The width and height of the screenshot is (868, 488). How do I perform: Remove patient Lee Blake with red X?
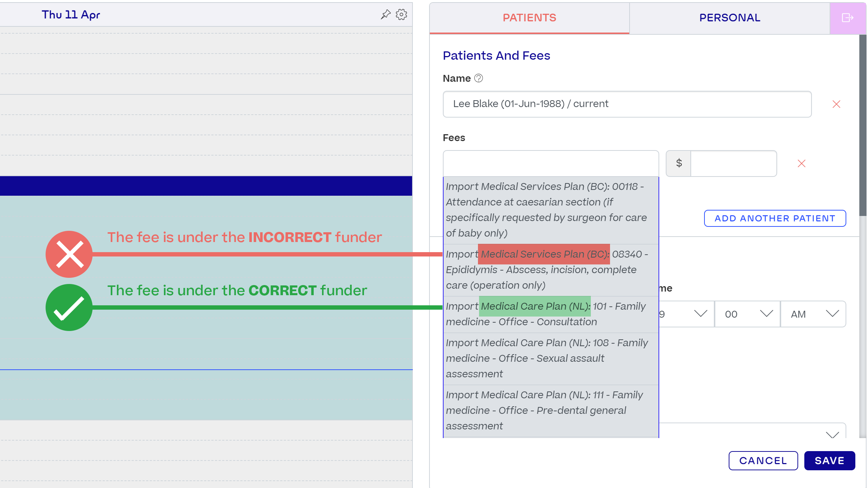point(836,104)
